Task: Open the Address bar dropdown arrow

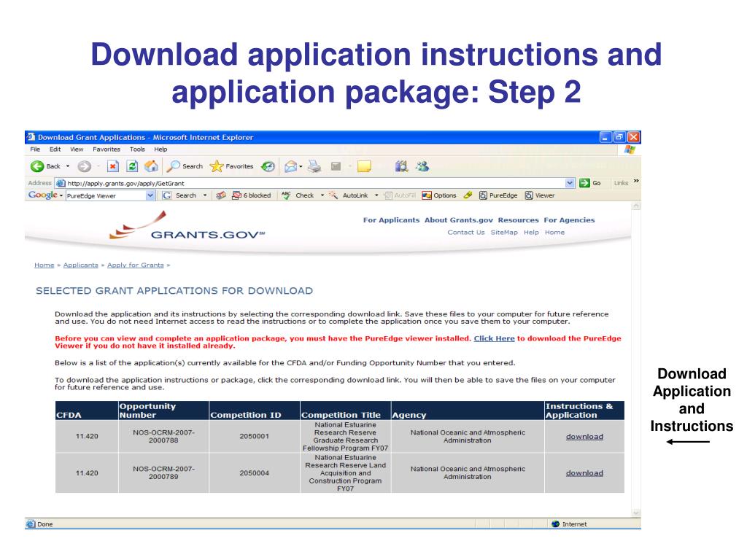Action: tap(570, 183)
